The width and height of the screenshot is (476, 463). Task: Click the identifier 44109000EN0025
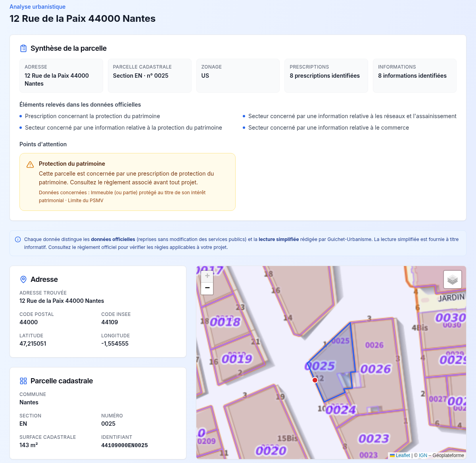pos(125,445)
